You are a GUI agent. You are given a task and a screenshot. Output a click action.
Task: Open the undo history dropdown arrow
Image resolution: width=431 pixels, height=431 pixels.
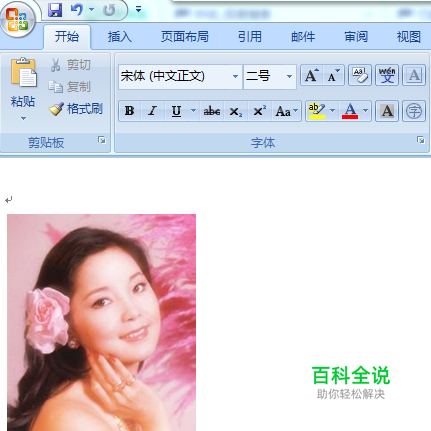92,10
